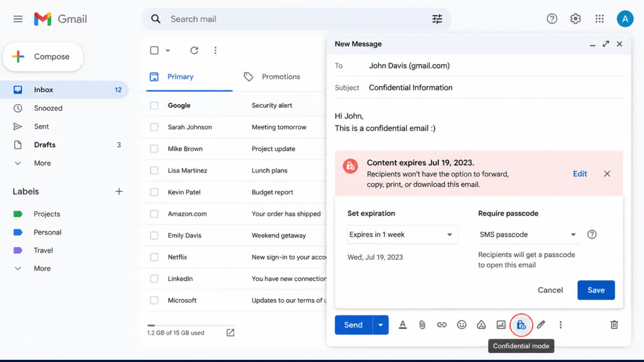Insert files using Google Drive

point(481,325)
